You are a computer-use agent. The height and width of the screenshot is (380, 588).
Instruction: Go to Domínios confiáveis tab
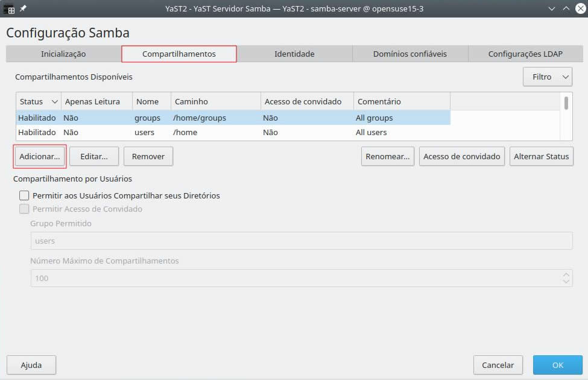point(410,54)
